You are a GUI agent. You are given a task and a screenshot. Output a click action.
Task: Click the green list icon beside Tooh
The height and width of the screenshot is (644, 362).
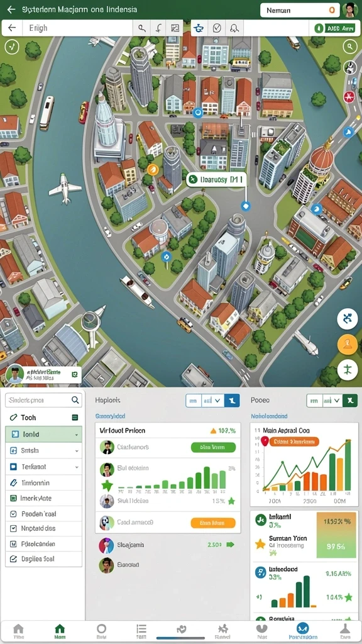tap(75, 418)
